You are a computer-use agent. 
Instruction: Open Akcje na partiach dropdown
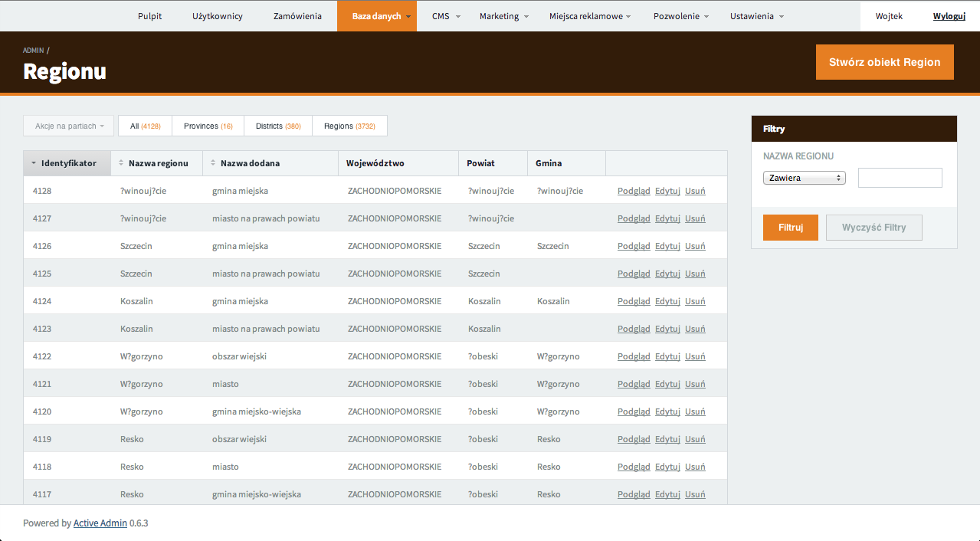click(69, 126)
